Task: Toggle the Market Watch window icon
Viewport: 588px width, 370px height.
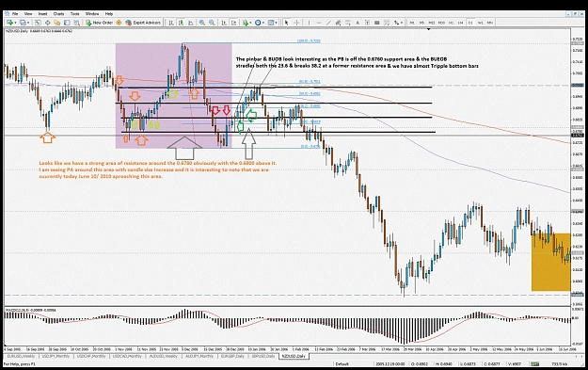Action: point(38,23)
